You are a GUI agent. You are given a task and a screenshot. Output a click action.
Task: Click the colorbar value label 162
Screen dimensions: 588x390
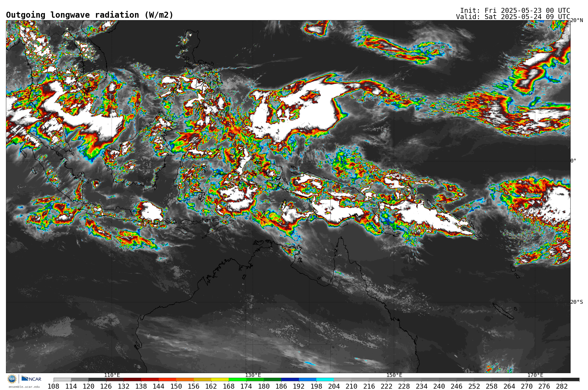point(211,386)
